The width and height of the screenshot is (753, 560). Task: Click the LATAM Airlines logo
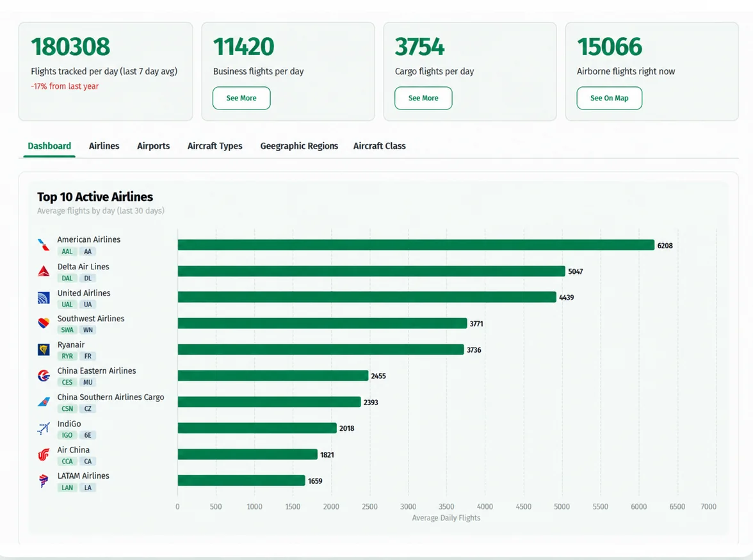pyautogui.click(x=44, y=481)
